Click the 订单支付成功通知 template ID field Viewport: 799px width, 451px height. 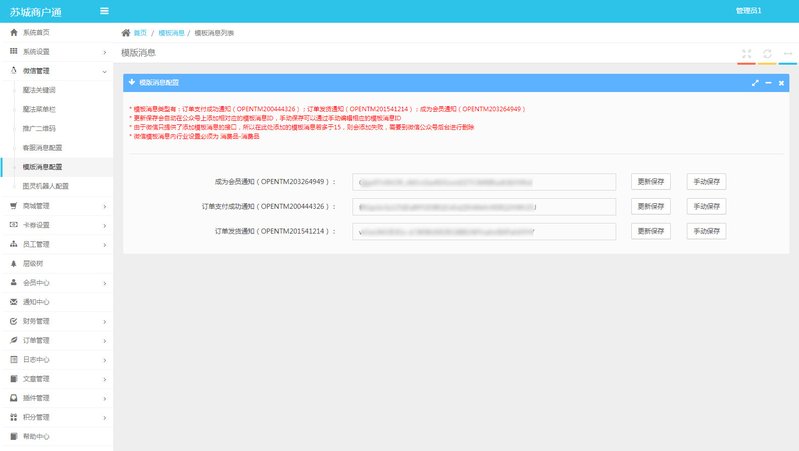coord(484,207)
